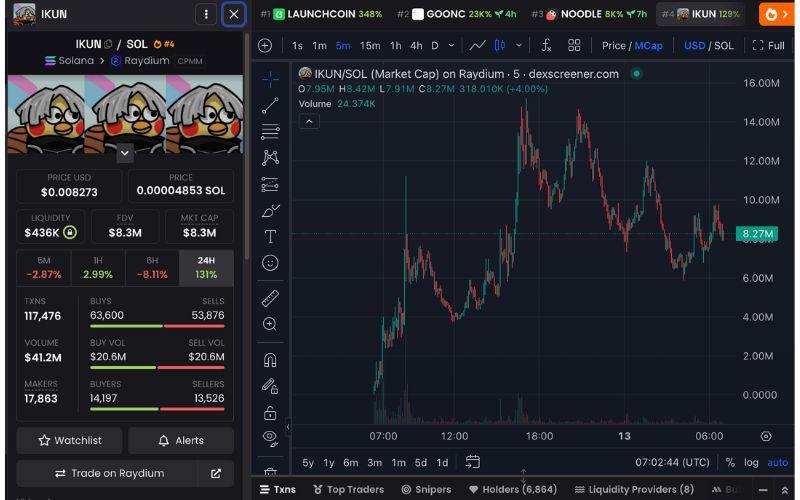Switch to line chart style

[x=477, y=45]
